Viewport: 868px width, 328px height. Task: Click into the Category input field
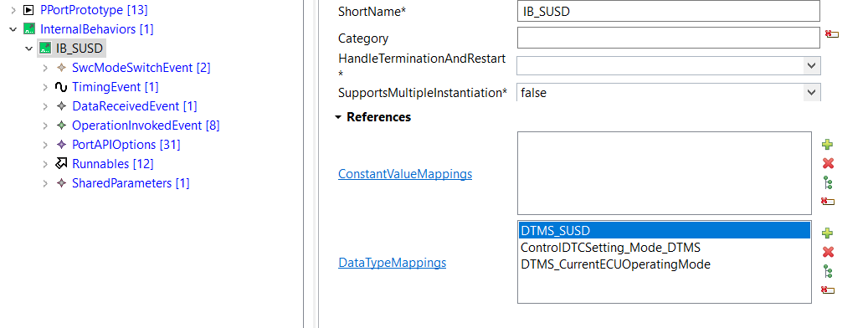click(669, 38)
